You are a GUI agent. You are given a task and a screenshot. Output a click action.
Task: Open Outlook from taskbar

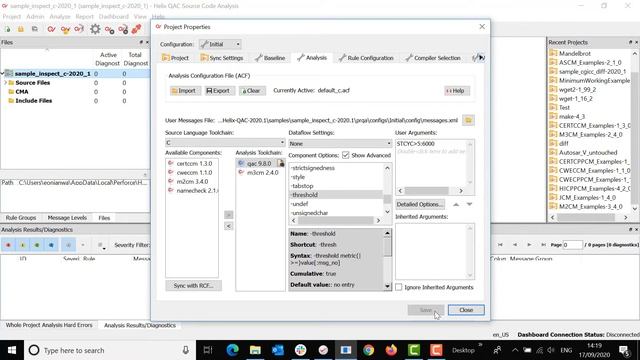(278, 350)
